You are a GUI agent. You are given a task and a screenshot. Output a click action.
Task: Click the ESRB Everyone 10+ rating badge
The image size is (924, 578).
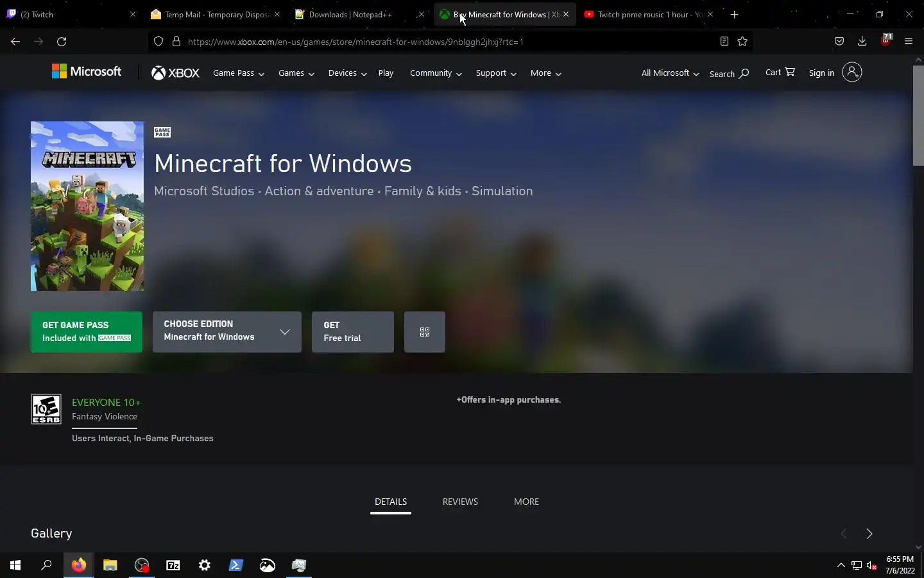[x=46, y=409]
